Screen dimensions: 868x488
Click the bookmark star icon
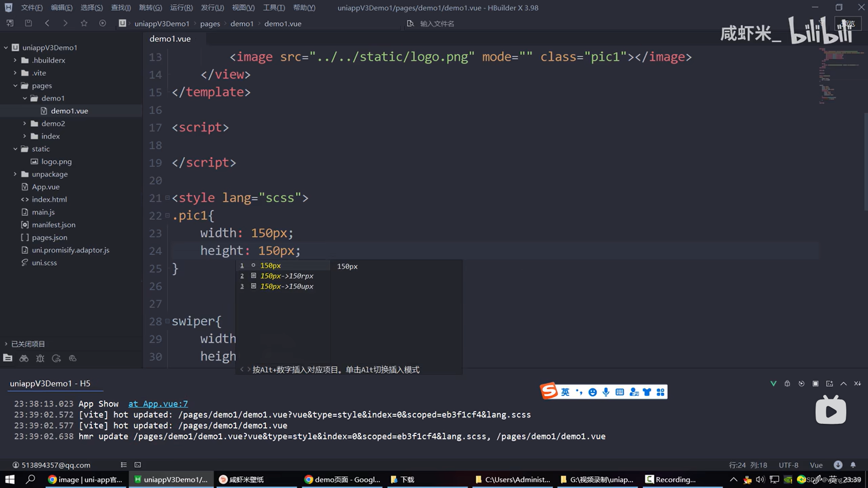(84, 23)
